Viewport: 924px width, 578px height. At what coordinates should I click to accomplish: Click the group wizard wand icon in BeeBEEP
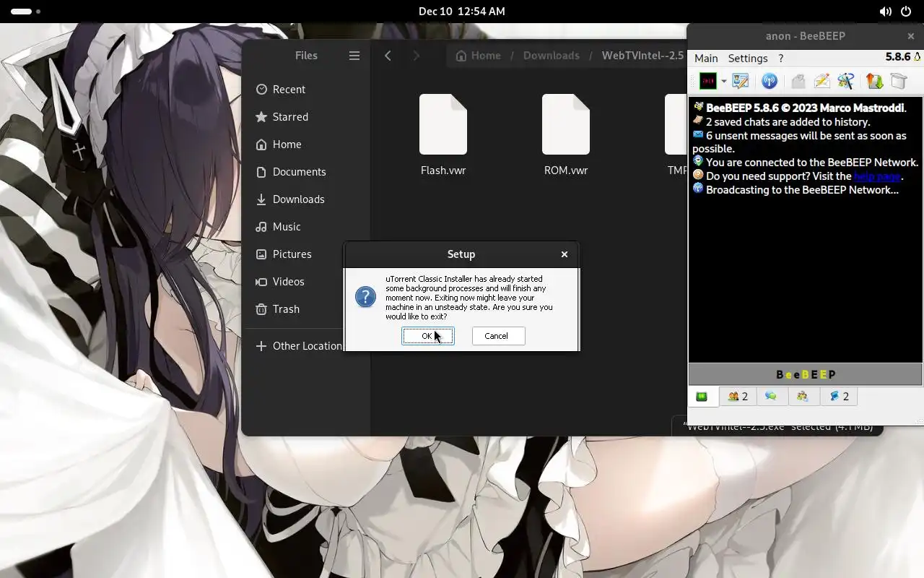[845, 82]
